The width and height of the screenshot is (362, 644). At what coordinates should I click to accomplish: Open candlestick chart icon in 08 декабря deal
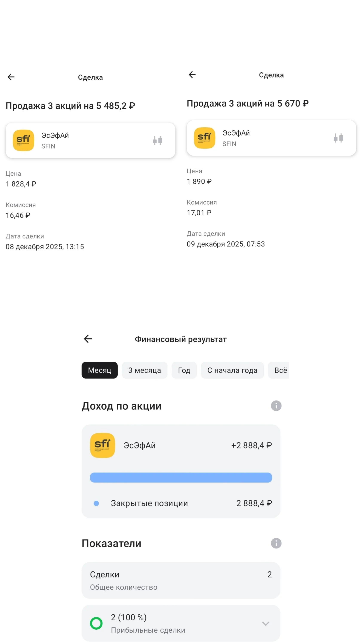157,140
